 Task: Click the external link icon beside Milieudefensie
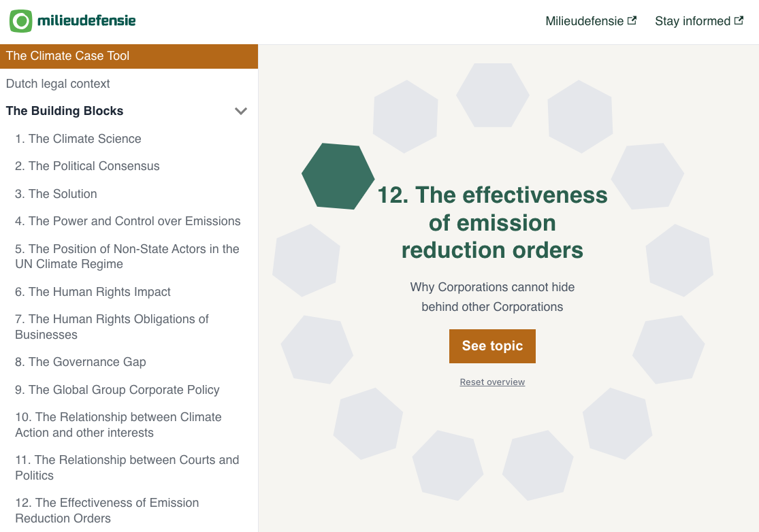coord(632,20)
